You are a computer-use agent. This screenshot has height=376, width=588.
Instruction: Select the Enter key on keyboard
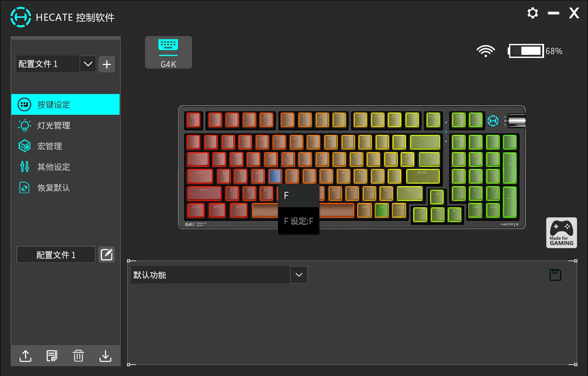[423, 176]
